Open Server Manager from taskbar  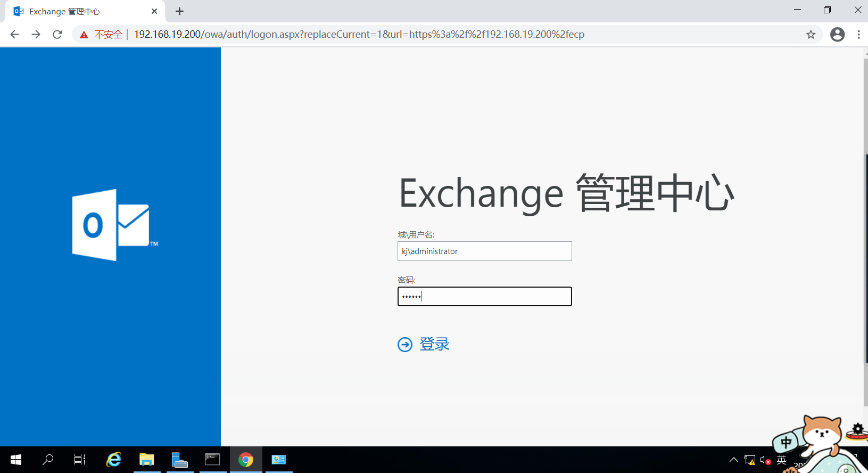(180, 460)
